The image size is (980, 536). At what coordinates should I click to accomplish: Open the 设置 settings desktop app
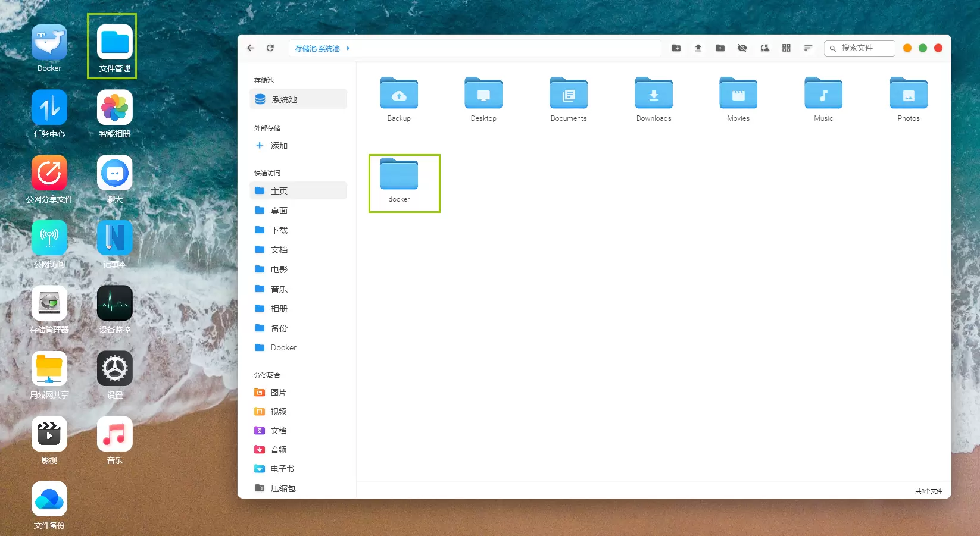[x=115, y=375]
